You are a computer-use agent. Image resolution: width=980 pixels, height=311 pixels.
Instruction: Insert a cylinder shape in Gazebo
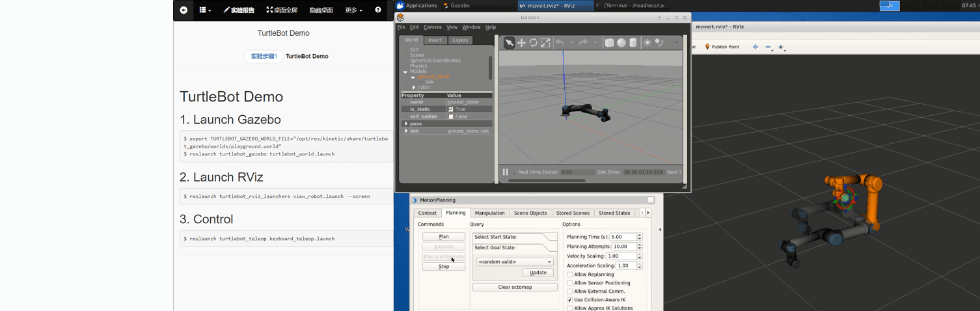coord(633,42)
